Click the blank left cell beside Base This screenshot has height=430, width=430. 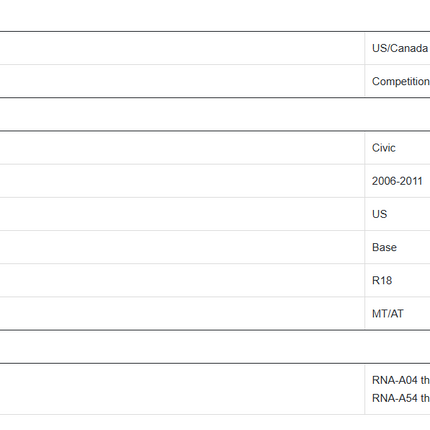click(x=182, y=247)
